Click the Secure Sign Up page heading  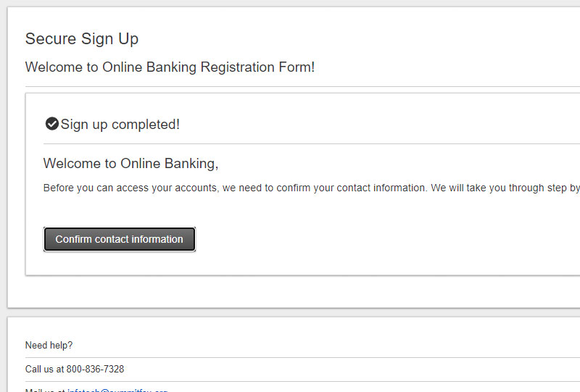[x=82, y=39]
